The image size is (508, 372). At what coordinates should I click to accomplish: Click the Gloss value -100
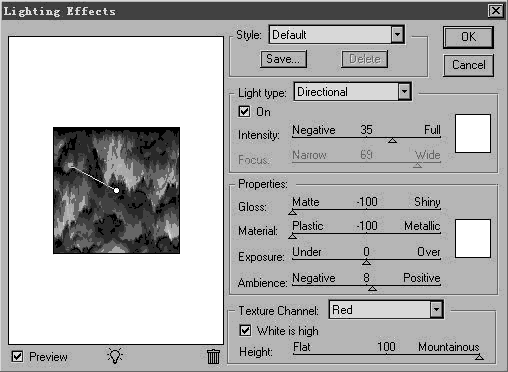pyautogui.click(x=367, y=202)
